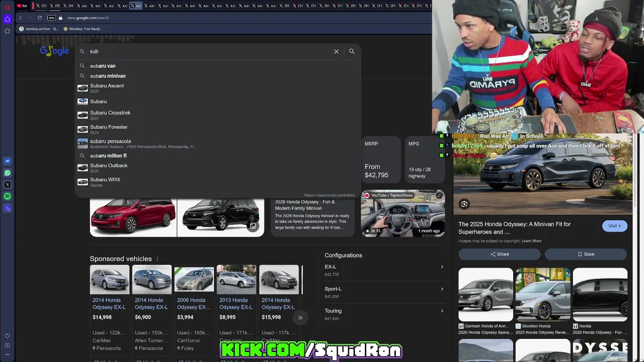Open X (Twitter) in the sidebar
The image size is (644, 362).
(x=7, y=185)
